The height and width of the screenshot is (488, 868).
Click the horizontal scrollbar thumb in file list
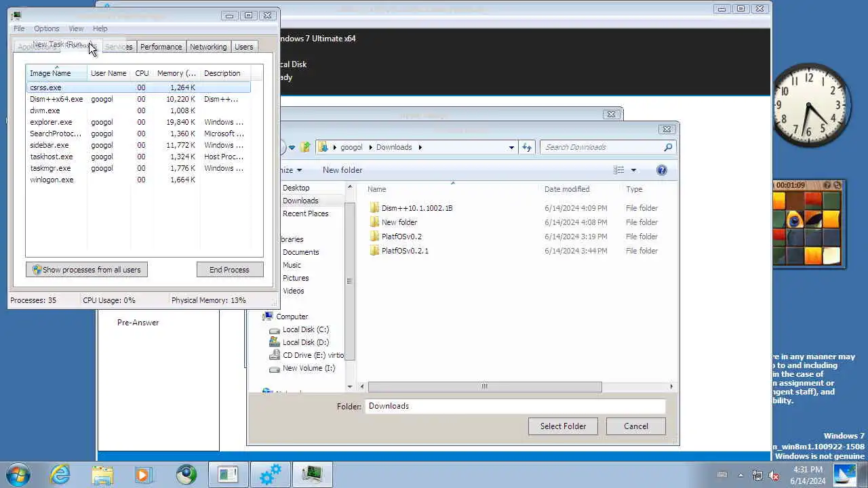click(x=484, y=386)
